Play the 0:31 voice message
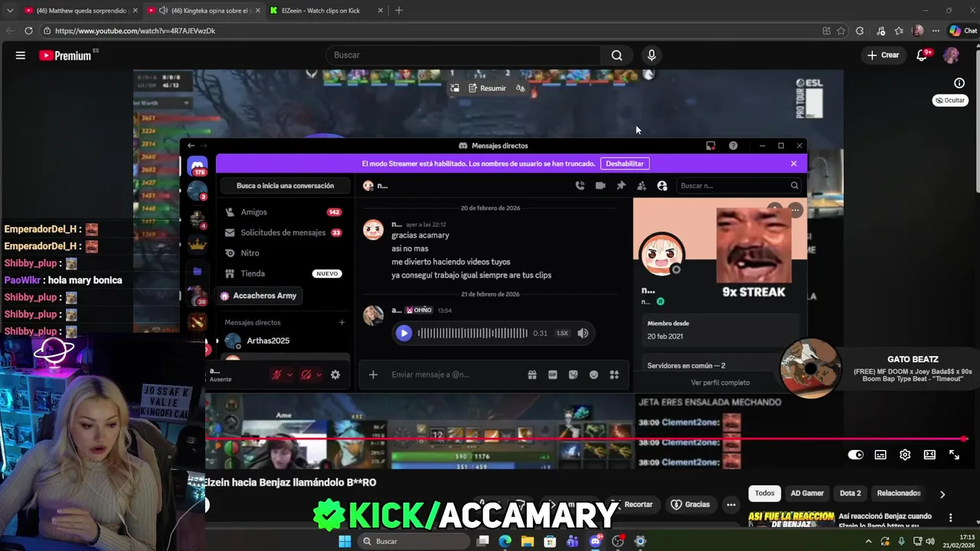980x551 pixels. click(x=403, y=333)
